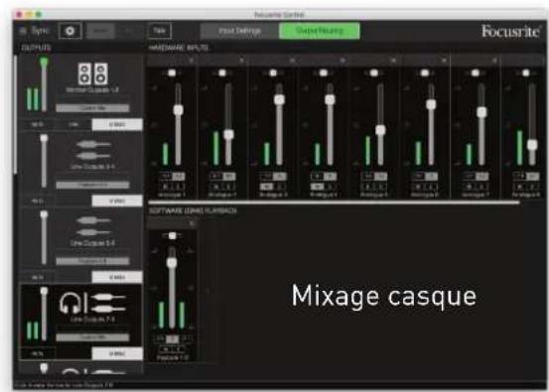This screenshot has height=392, width=549.
Task: Click the Analogue 7 channel name label
Action: pyautogui.click(x=476, y=195)
